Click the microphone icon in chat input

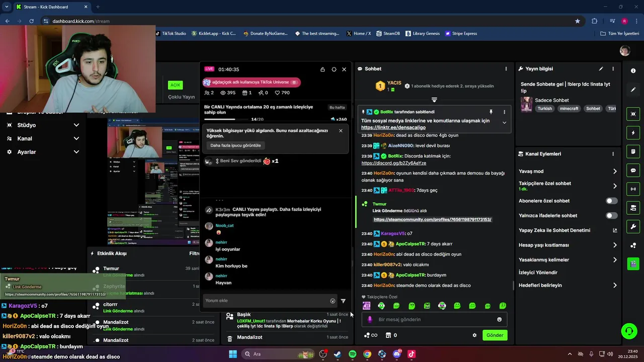370,319
